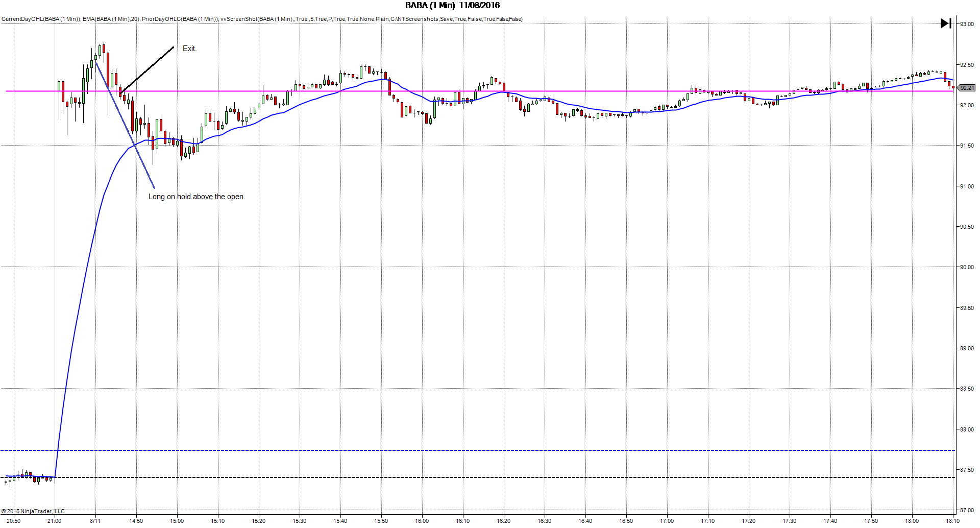Click the 17:40 time axis label
Image resolution: width=980 pixels, height=528 pixels.
[x=830, y=521]
